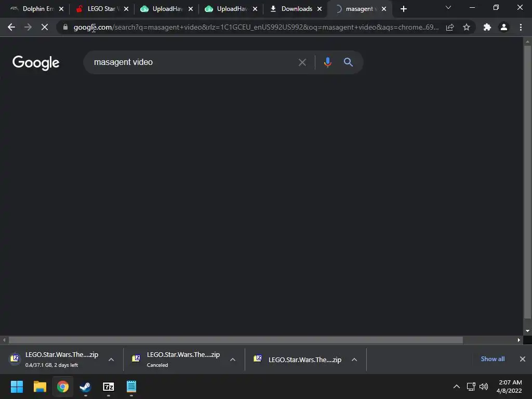This screenshot has height=399, width=532.
Task: Submit search with magnifier icon
Action: coord(348,62)
